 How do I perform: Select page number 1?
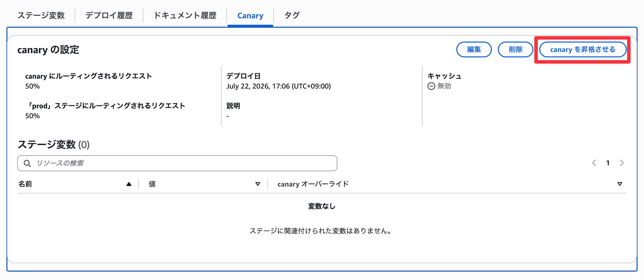coord(608,163)
